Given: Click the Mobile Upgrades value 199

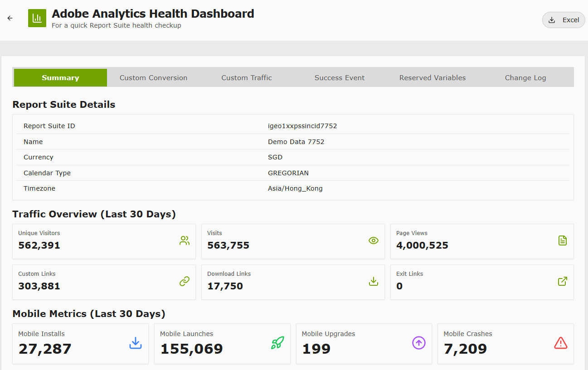Looking at the screenshot, I should tap(316, 349).
